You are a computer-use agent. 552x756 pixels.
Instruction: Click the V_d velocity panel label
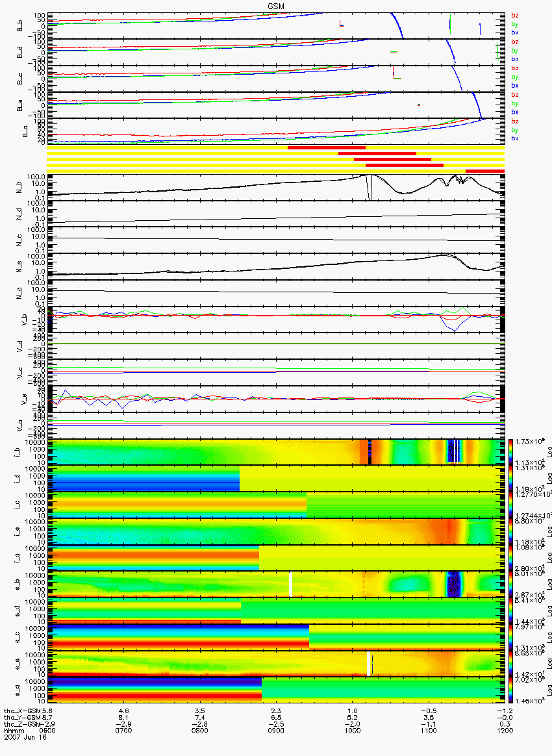[19, 346]
